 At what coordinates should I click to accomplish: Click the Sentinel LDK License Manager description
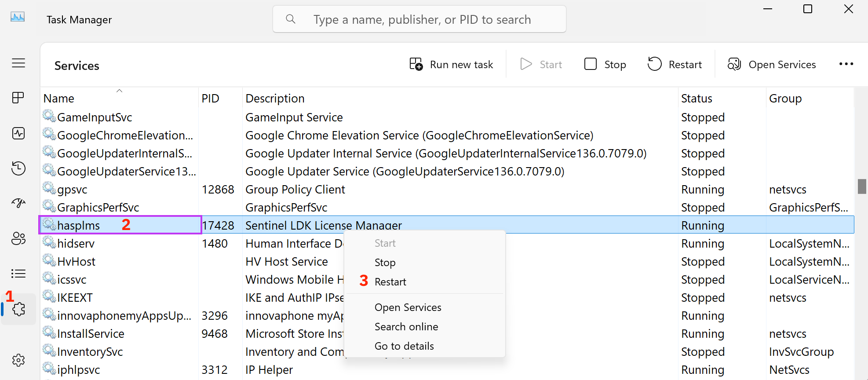pyautogui.click(x=323, y=226)
